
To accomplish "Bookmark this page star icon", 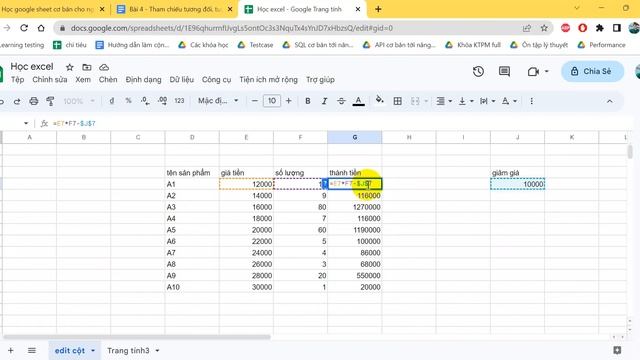I will [x=544, y=28].
